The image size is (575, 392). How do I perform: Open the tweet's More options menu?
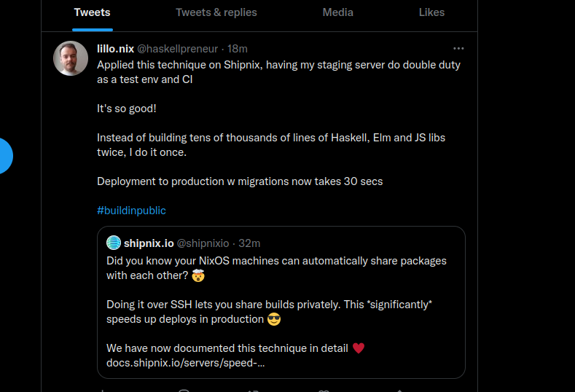pos(458,49)
